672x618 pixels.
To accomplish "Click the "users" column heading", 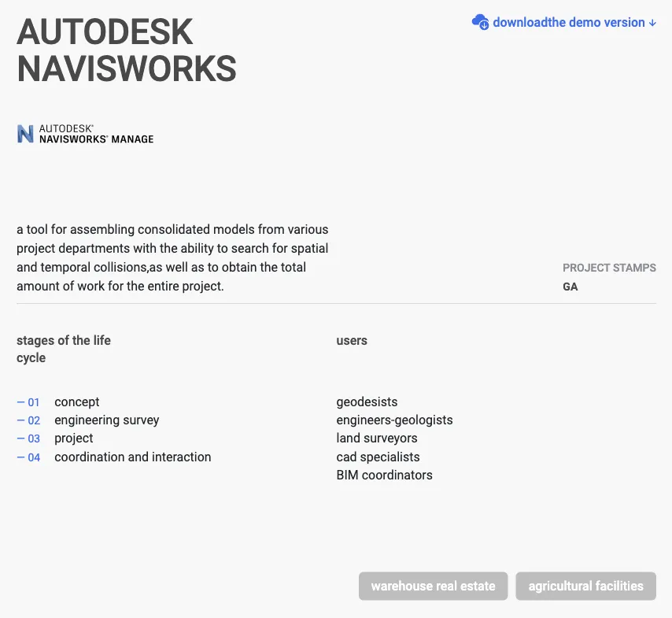I will pyautogui.click(x=352, y=341).
